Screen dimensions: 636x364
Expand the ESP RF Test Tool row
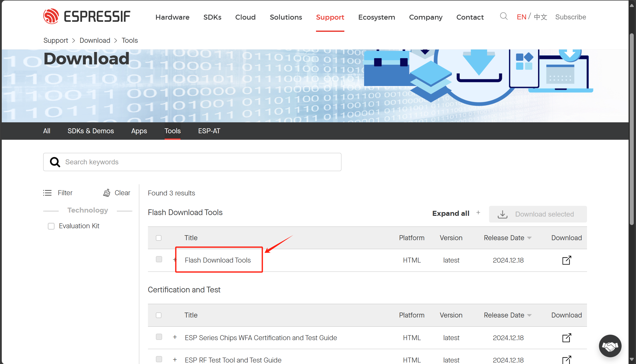pyautogui.click(x=175, y=360)
